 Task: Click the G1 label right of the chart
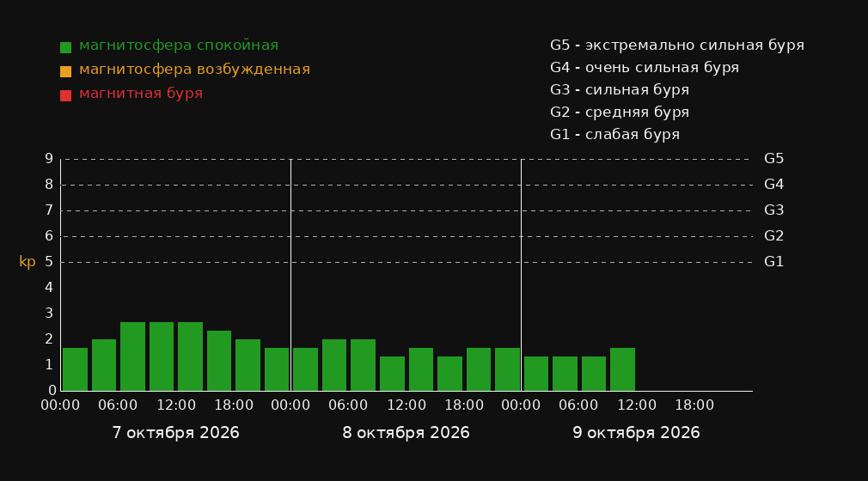773,262
